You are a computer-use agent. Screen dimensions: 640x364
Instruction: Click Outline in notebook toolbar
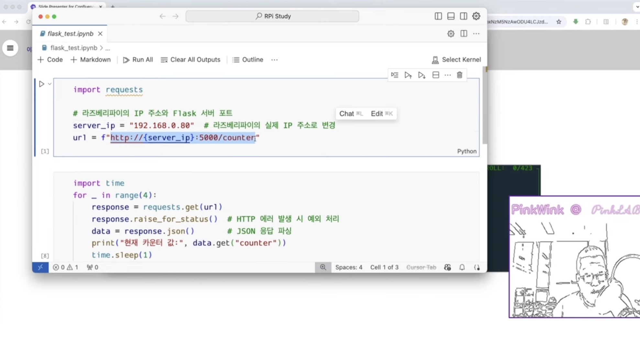coord(248,60)
